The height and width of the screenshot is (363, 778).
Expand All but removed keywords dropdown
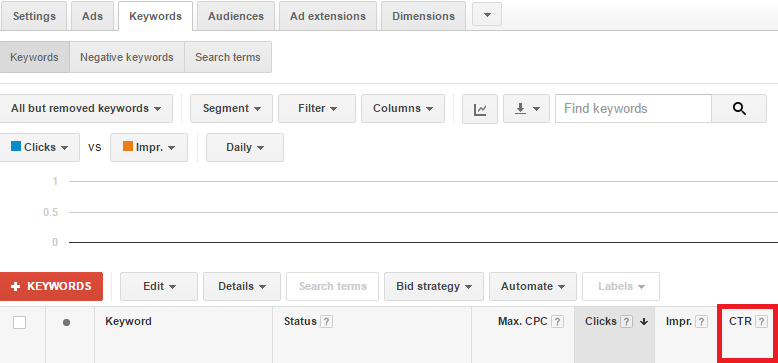point(86,109)
